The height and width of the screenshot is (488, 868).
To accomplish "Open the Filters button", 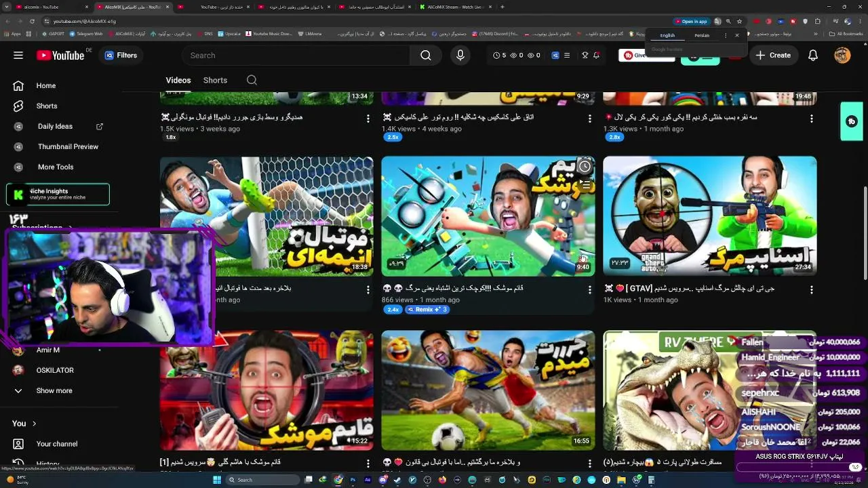I will click(x=121, y=56).
